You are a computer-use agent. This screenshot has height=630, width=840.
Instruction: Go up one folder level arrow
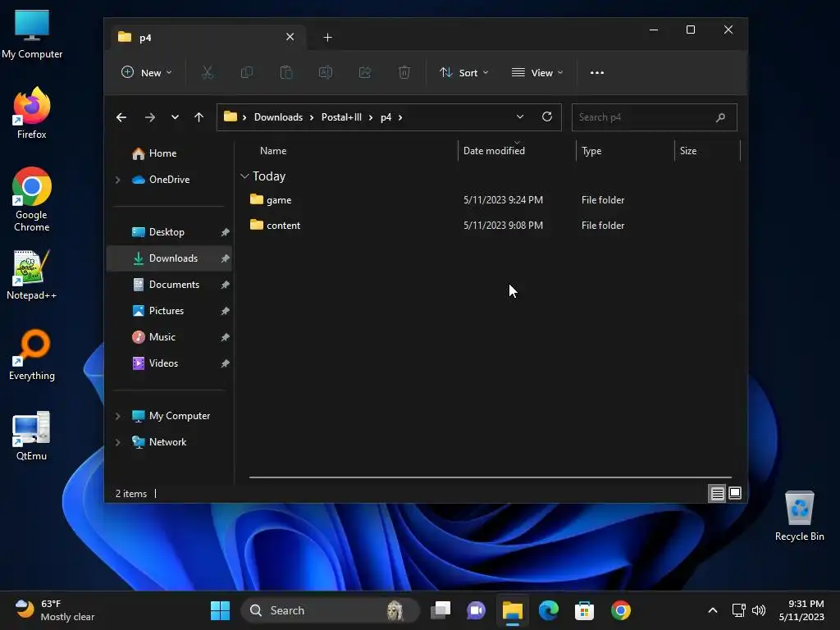click(199, 117)
